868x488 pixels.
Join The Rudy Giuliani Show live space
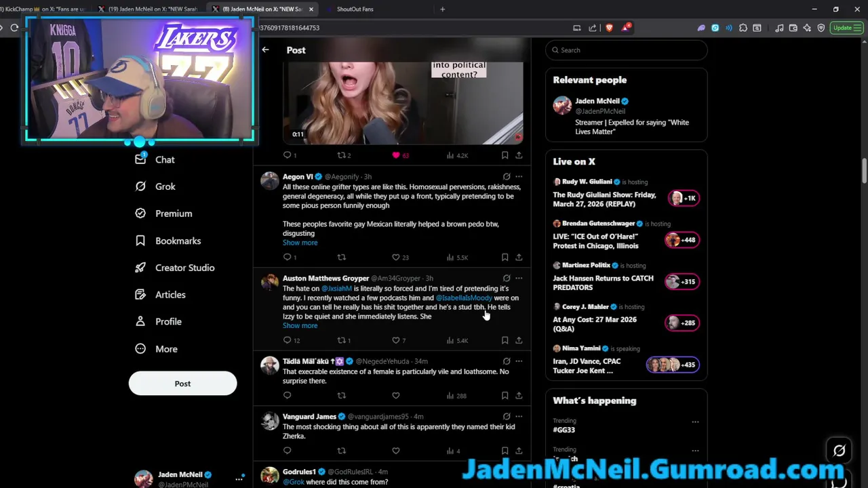click(626, 195)
